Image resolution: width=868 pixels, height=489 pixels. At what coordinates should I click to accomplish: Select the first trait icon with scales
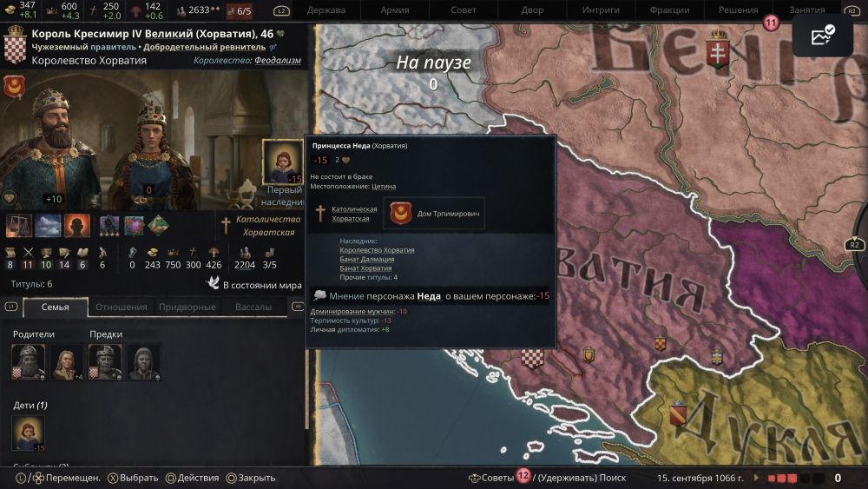[18, 226]
